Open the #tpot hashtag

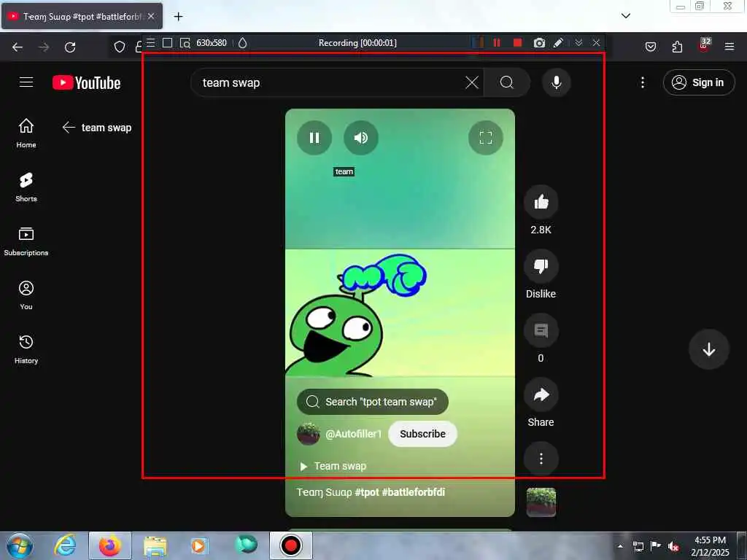tap(366, 492)
